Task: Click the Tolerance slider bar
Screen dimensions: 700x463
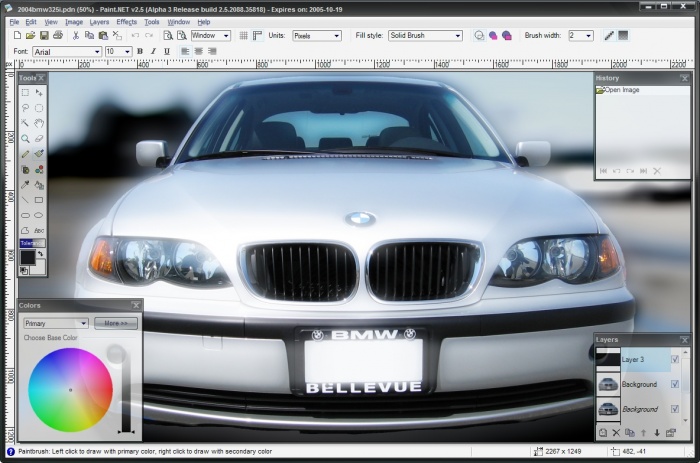Action: (x=33, y=243)
